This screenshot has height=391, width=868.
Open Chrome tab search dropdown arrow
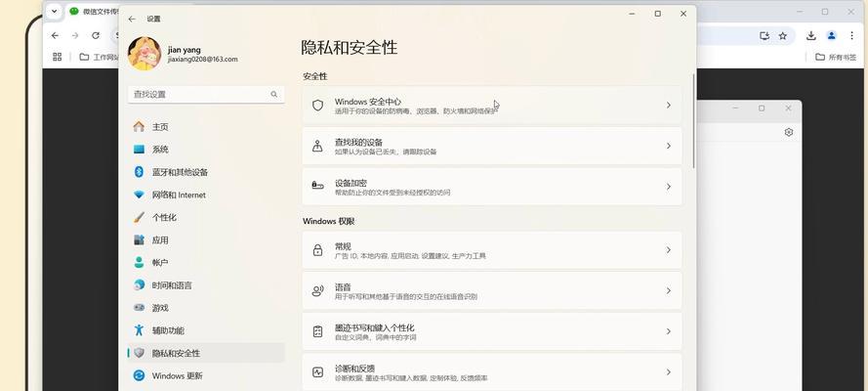click(54, 11)
